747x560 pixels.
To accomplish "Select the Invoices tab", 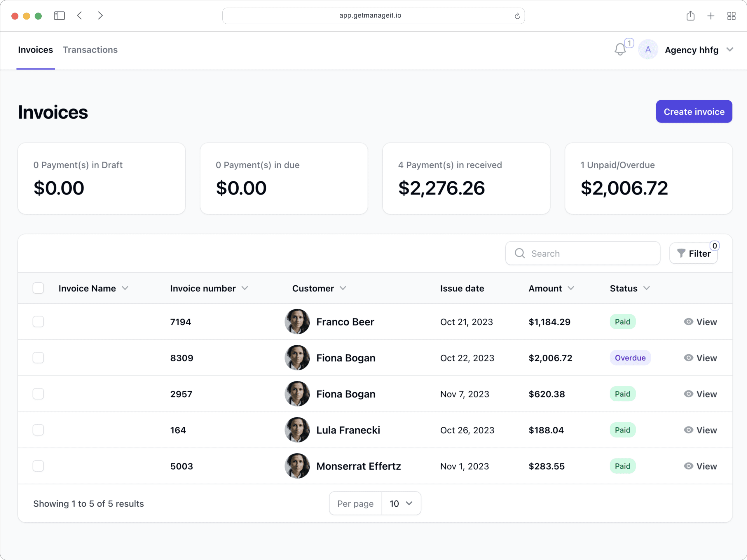I will point(36,50).
